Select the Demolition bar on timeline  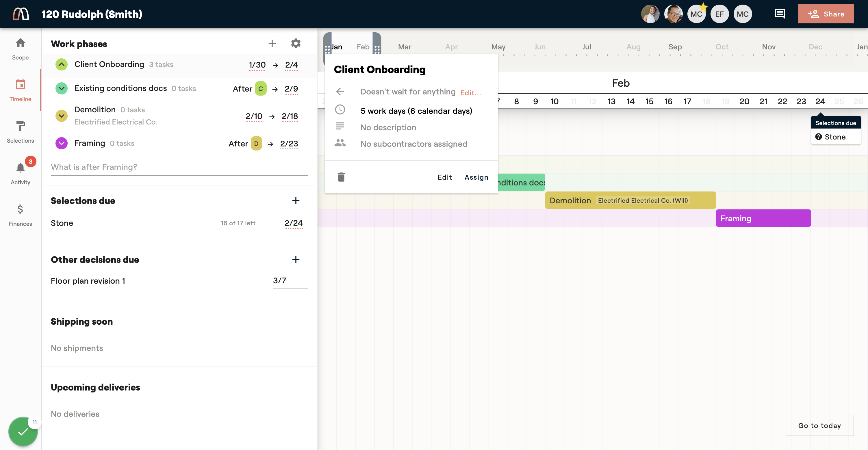[x=630, y=200]
